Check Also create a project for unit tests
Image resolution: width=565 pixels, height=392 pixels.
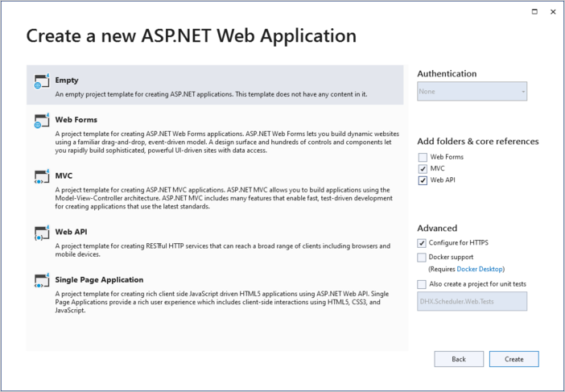coord(423,284)
